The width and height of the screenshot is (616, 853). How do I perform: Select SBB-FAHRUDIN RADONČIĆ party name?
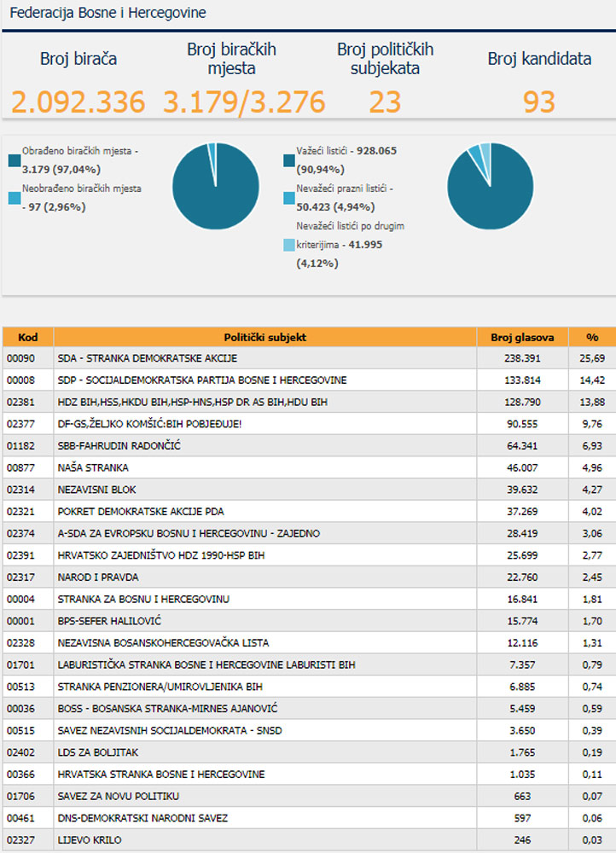click(x=119, y=445)
